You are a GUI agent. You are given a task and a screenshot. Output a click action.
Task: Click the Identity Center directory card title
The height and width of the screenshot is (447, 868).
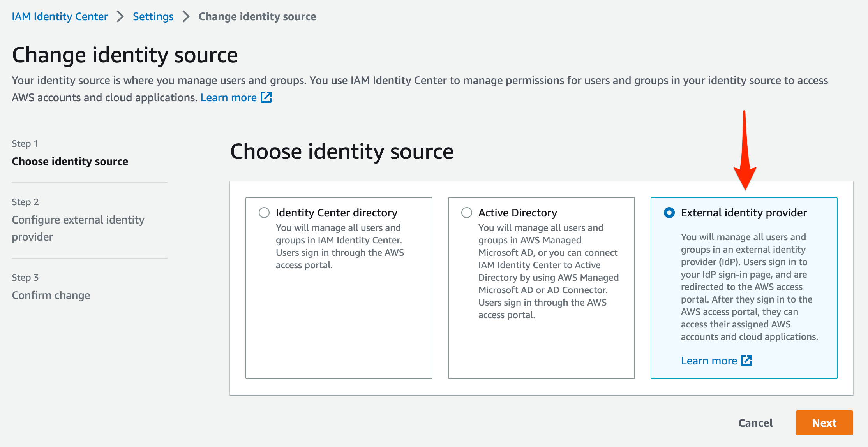coord(337,213)
